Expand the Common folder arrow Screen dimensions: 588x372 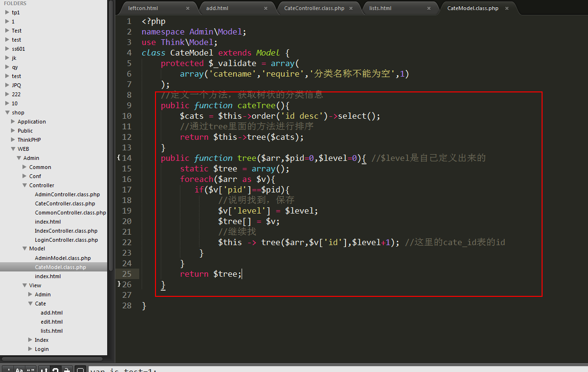click(x=24, y=167)
